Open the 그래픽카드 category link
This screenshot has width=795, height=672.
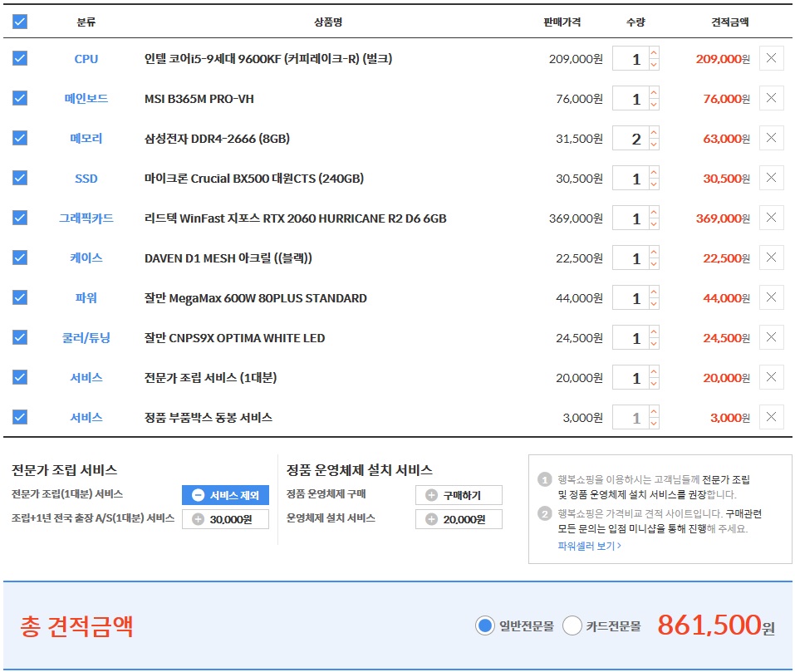(86, 218)
